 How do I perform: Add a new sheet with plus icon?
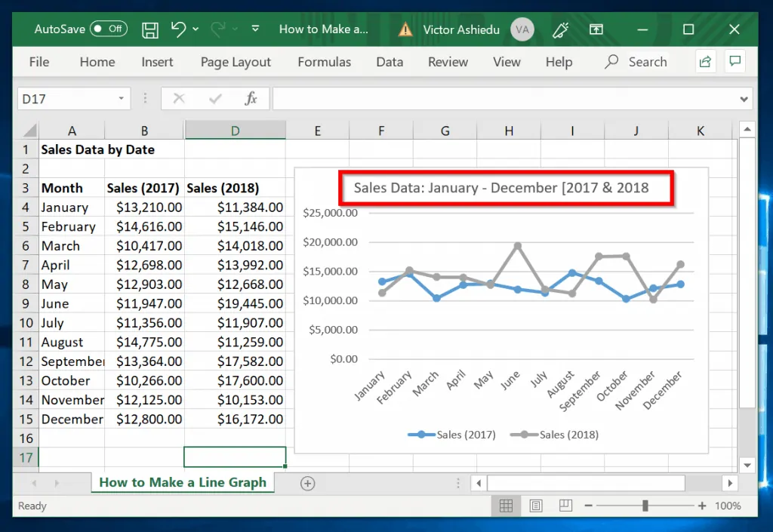point(307,483)
